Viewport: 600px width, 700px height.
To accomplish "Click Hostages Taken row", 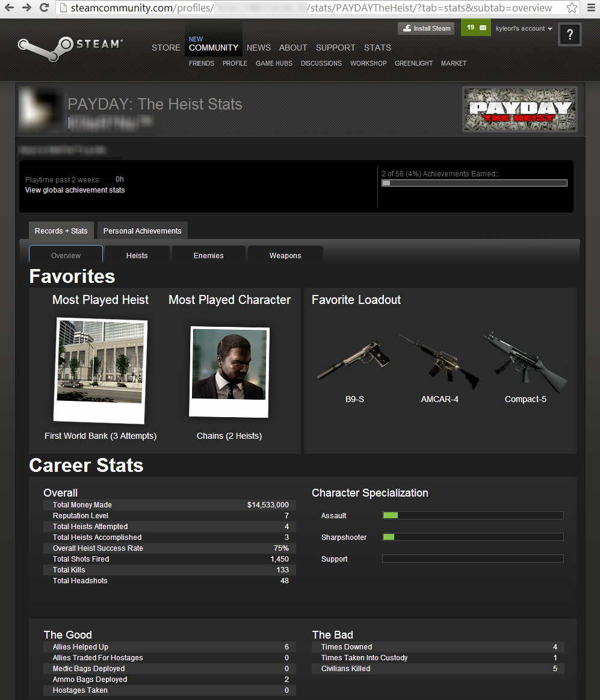I will (170, 690).
